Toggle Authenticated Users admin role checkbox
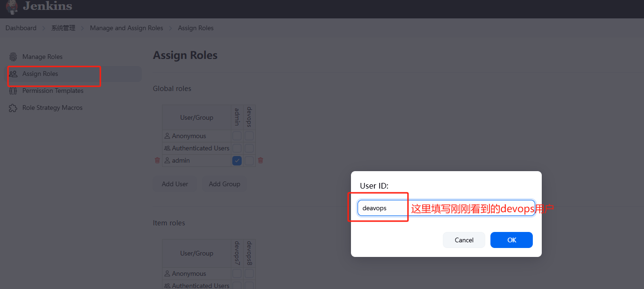The width and height of the screenshot is (644, 289). (x=237, y=148)
